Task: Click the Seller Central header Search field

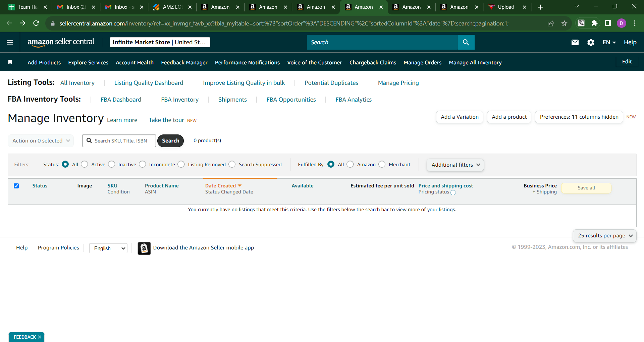Action: (382, 42)
